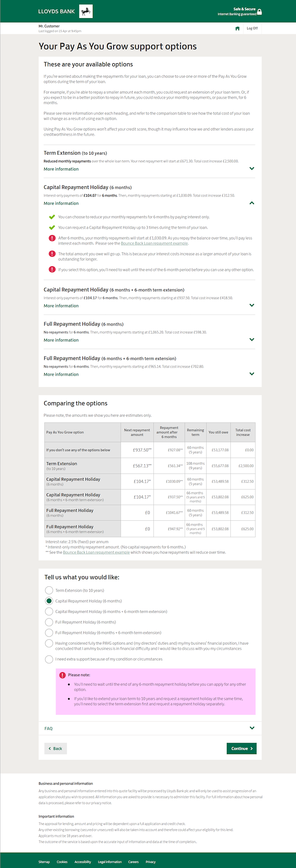Select Full Repayment Holiday (6 months) radio button
This screenshot has height=868, width=296.
49,622
